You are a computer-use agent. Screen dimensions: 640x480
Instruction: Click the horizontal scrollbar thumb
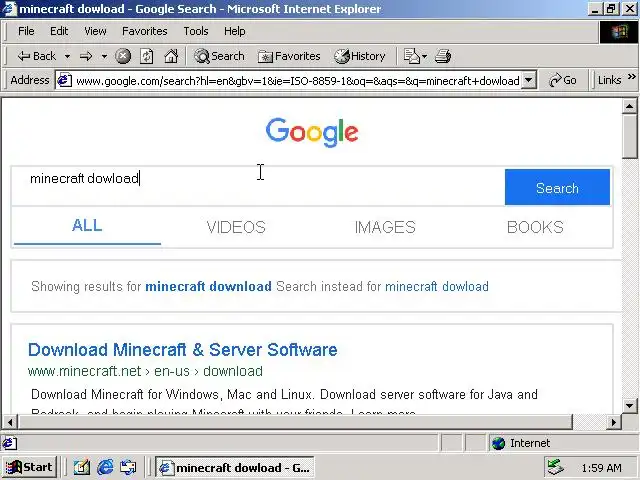295,422
